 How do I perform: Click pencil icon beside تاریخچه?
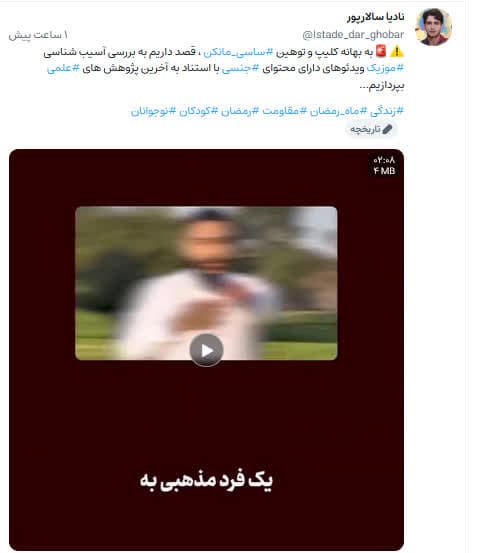(x=387, y=129)
